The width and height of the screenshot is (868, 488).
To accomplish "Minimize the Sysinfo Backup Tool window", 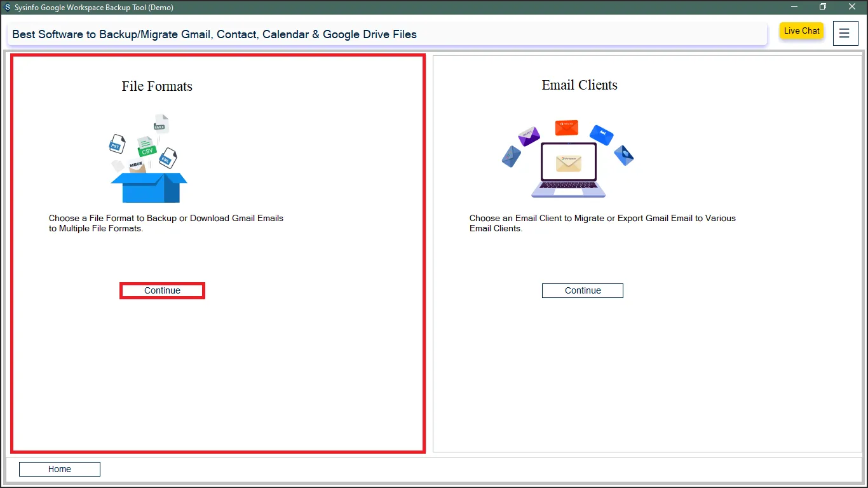I will point(794,7).
